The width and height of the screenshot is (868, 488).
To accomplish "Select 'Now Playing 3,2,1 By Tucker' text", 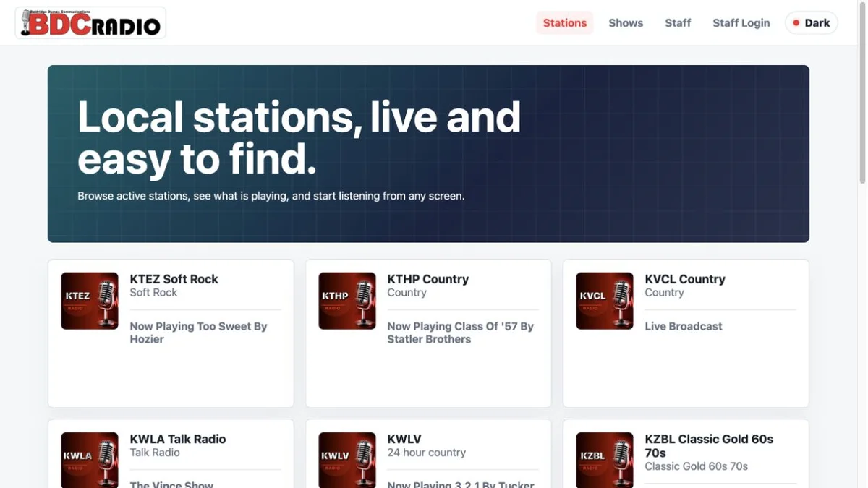I will 461,484.
